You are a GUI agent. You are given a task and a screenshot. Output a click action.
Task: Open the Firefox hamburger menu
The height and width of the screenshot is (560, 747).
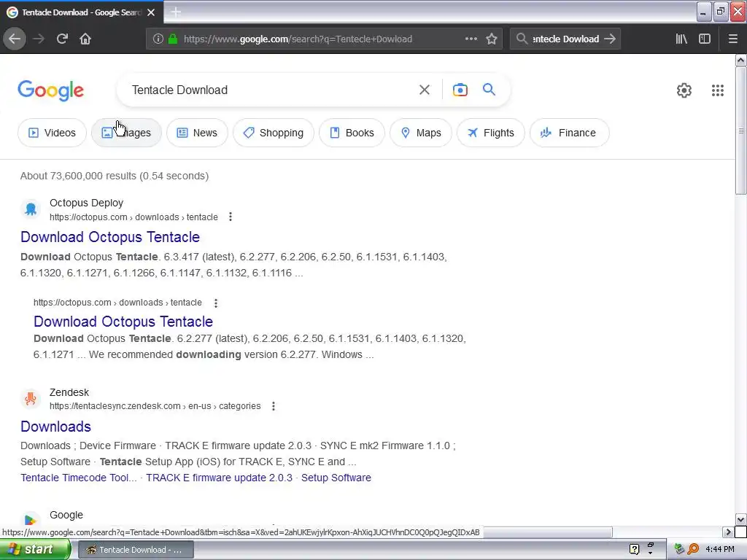pos(732,39)
